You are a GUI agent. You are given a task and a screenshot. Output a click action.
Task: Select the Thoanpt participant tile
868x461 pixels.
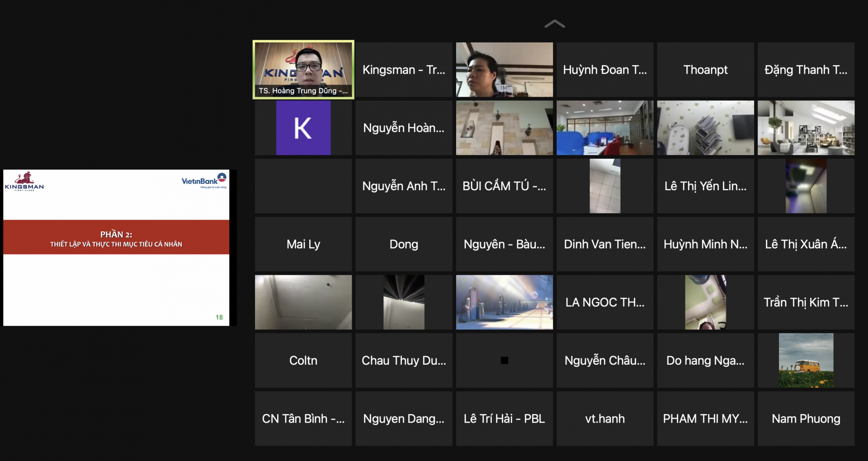click(x=705, y=70)
